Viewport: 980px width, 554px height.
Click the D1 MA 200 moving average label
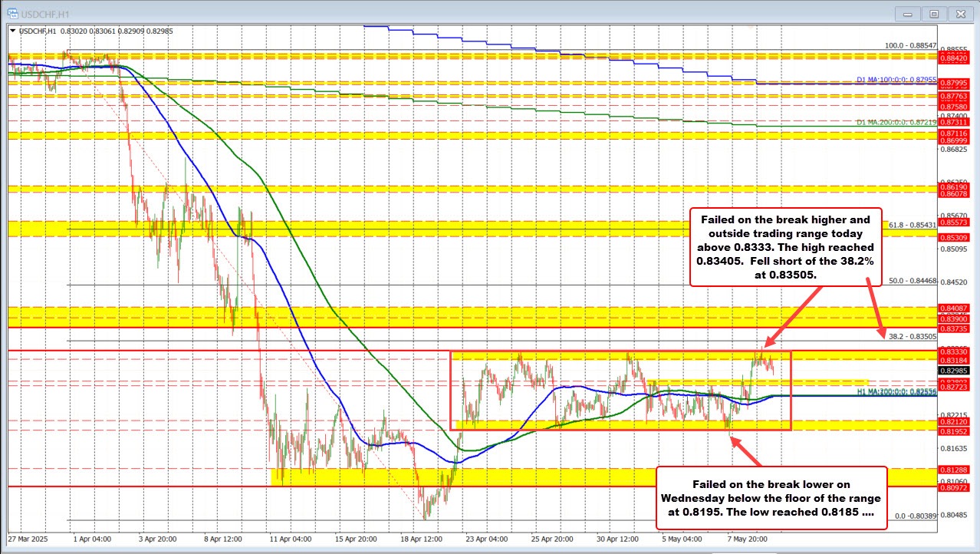pos(896,122)
